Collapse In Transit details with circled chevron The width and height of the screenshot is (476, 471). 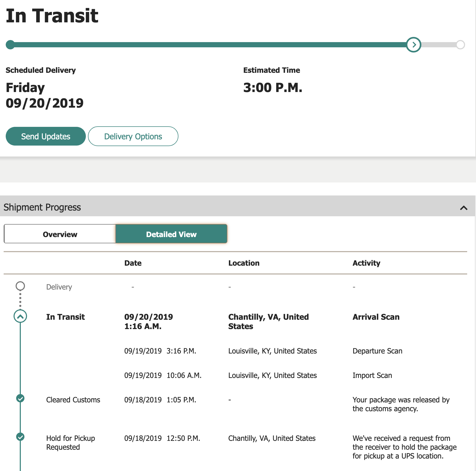pos(20,316)
